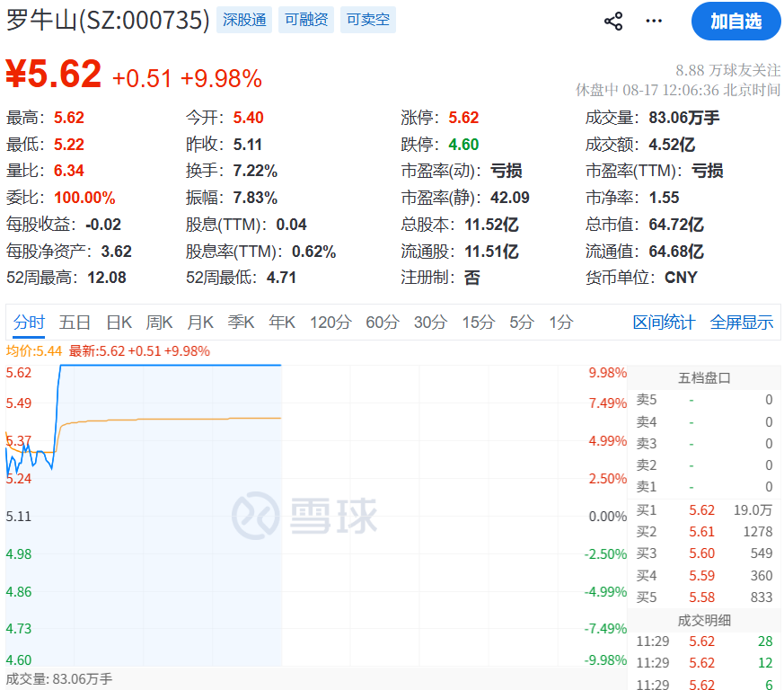Select the 120分 interval tab
Viewport: 784px width, 690px height.
[330, 323]
